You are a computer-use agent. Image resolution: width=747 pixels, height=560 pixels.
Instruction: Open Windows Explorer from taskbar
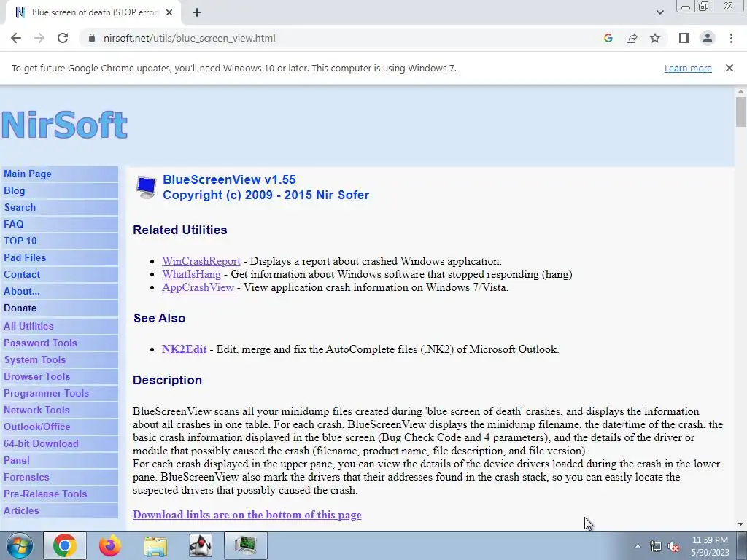(155, 545)
